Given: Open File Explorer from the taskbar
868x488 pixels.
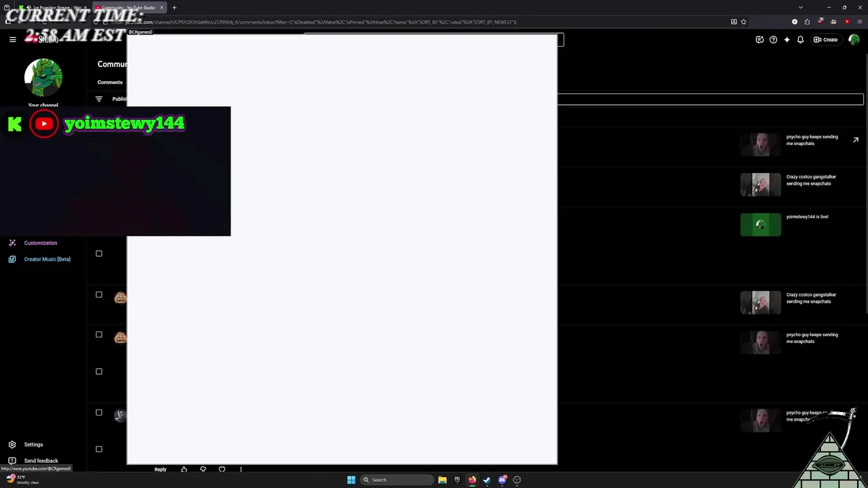Looking at the screenshot, I should (442, 480).
